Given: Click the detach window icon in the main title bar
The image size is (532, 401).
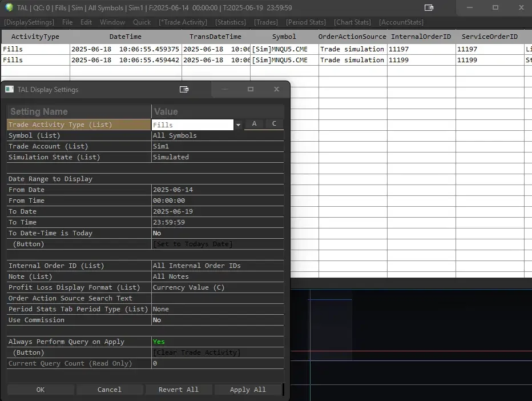Looking at the screenshot, I should [x=429, y=8].
